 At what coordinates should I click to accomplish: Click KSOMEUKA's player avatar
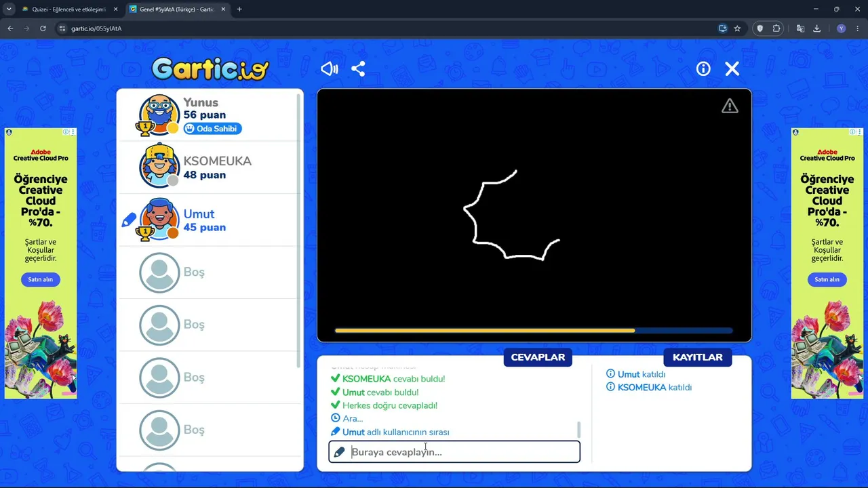tap(159, 167)
